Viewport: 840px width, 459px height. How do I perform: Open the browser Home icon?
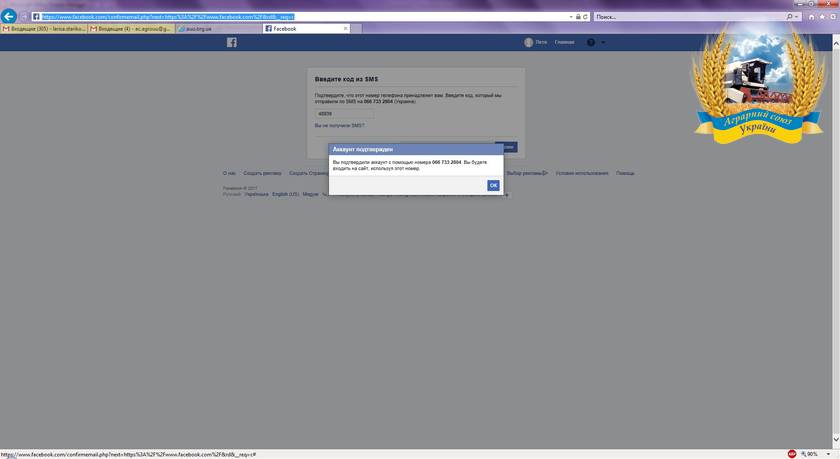pos(811,17)
